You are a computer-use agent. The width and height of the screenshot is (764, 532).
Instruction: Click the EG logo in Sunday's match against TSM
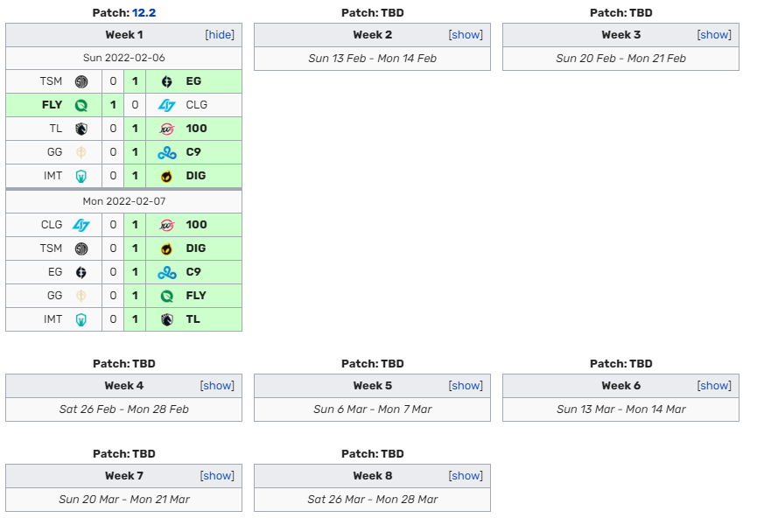point(166,81)
